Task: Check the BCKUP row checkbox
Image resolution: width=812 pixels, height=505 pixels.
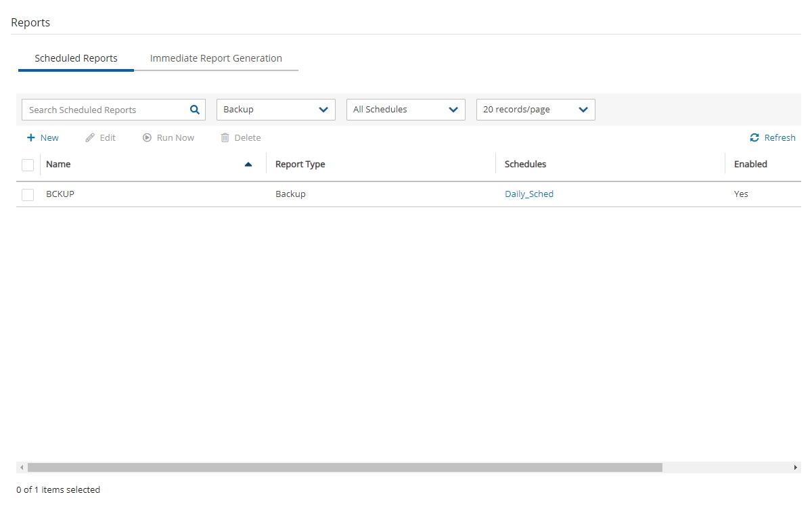Action: [x=28, y=194]
